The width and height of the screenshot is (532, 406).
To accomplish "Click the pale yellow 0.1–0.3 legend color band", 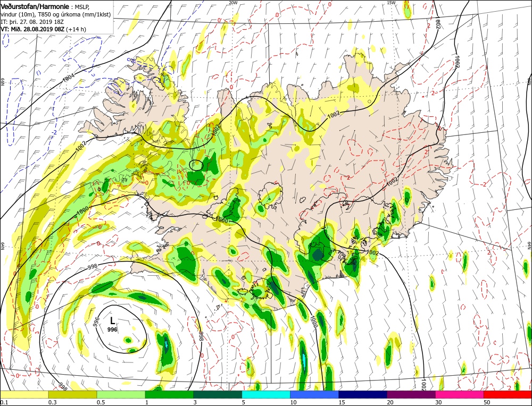I will 24,394.
